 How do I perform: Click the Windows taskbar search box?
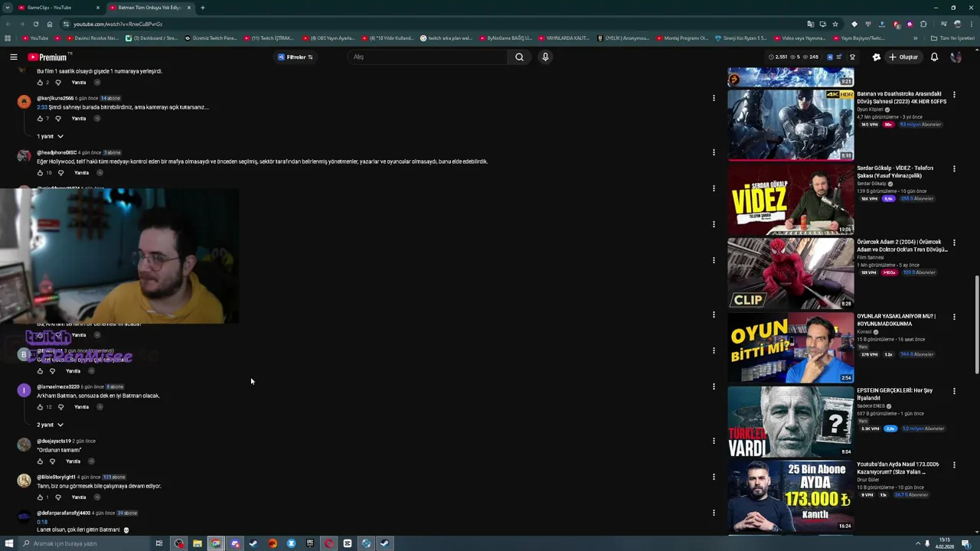coord(84,543)
